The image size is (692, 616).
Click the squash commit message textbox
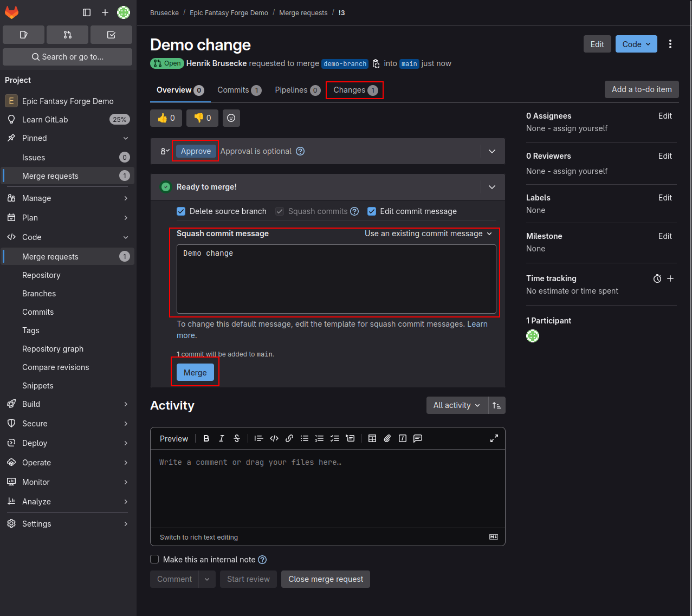point(337,279)
